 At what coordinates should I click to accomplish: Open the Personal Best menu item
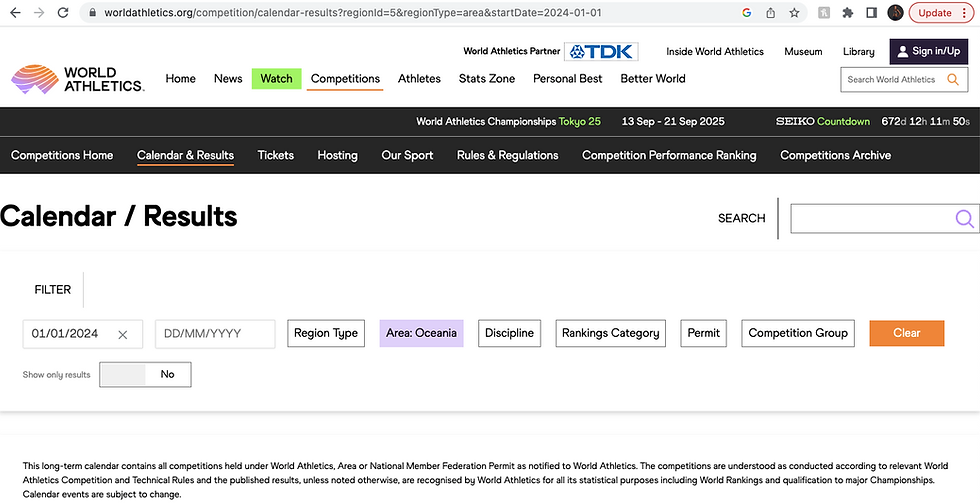point(568,78)
